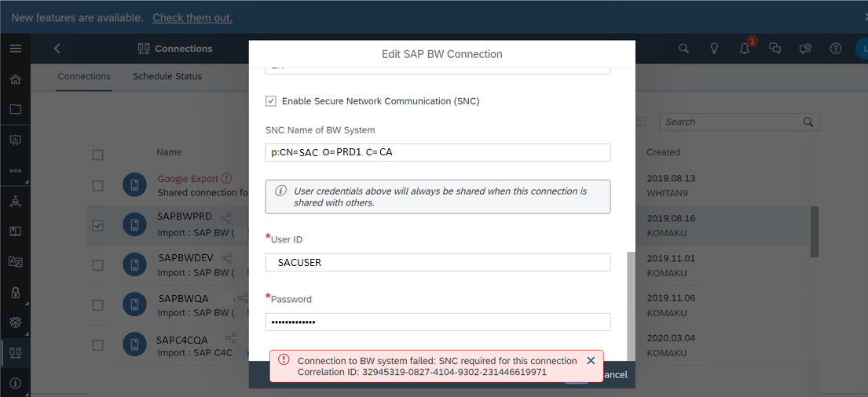Image resolution: width=868 pixels, height=397 pixels.
Task: Open the help question mark icon
Action: tap(835, 49)
